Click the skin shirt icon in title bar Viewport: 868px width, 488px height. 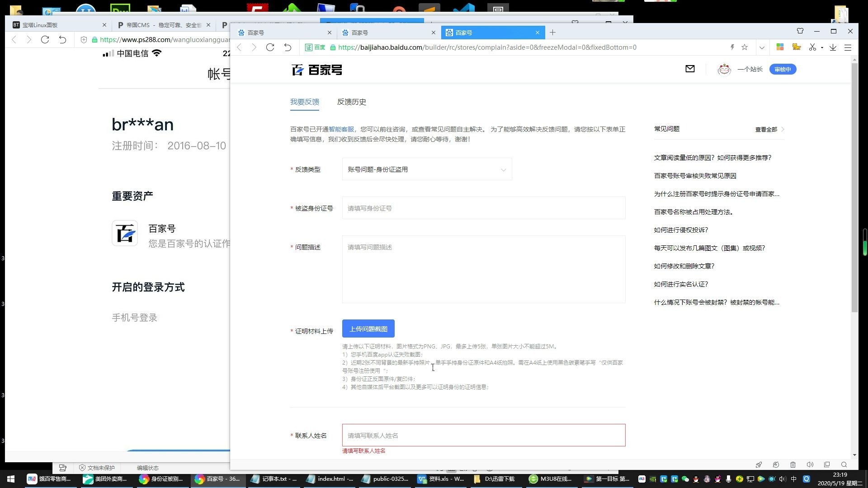coord(800,31)
